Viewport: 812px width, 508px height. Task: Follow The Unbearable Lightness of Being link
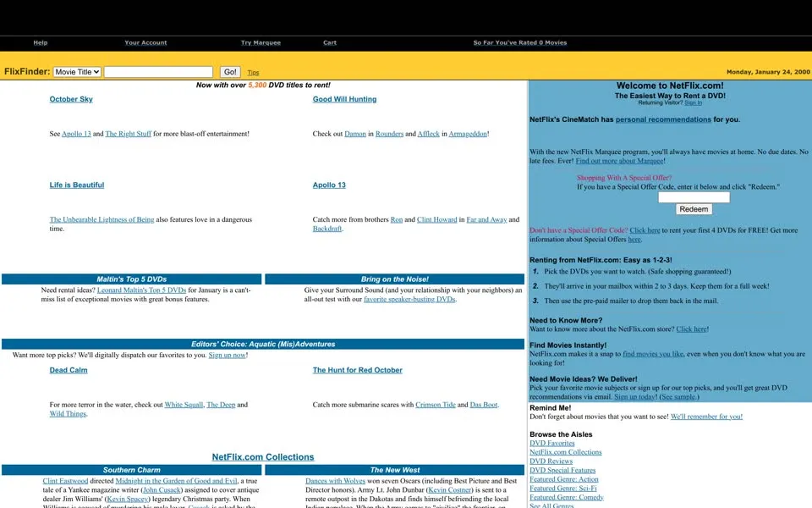tap(101, 220)
